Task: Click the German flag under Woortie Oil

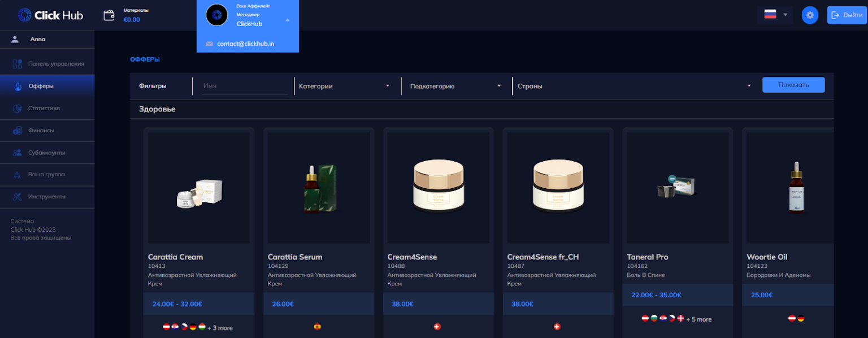Action: pos(800,318)
